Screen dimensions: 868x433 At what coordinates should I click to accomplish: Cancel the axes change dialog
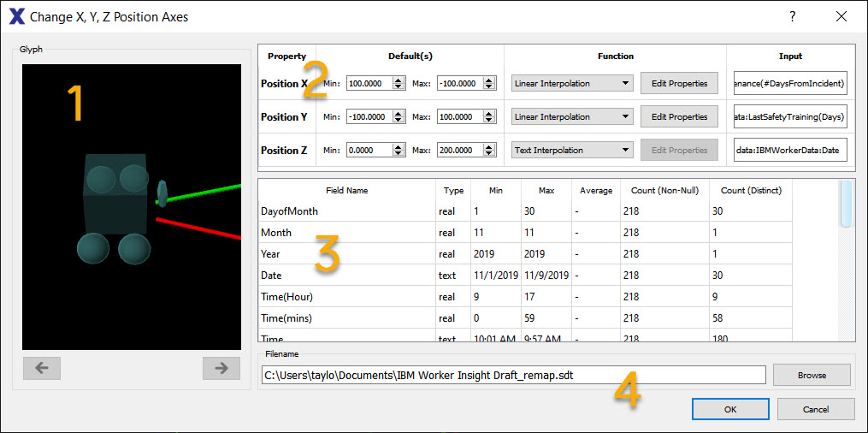(x=816, y=409)
